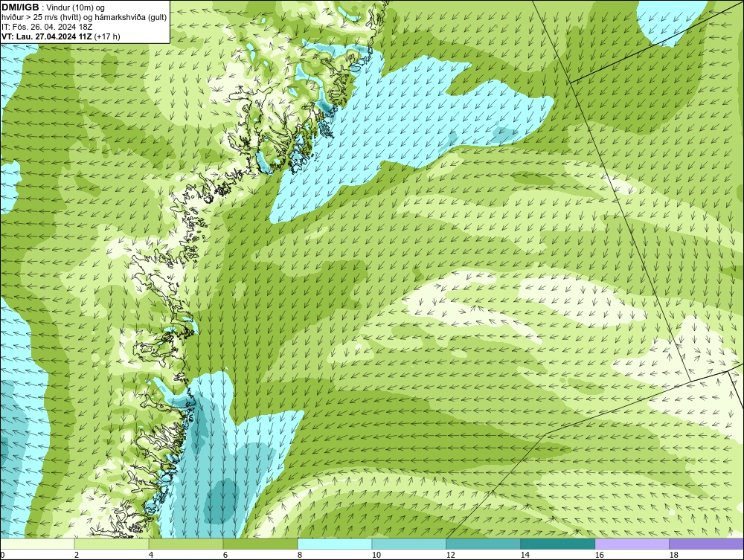This screenshot has height=560, width=744.
Task: Click the 'VT: Lau. 27.04.2024 11Z' valid time
Action: tap(47, 36)
